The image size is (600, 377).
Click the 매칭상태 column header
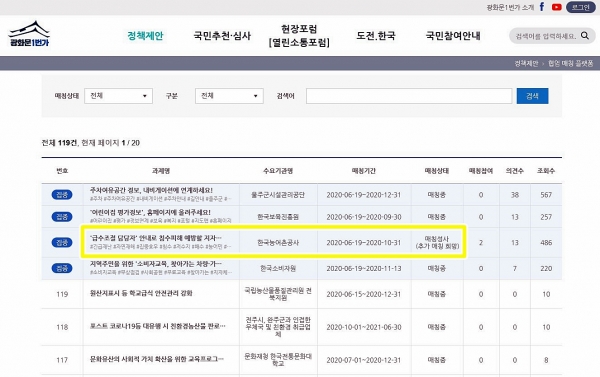[437, 171]
